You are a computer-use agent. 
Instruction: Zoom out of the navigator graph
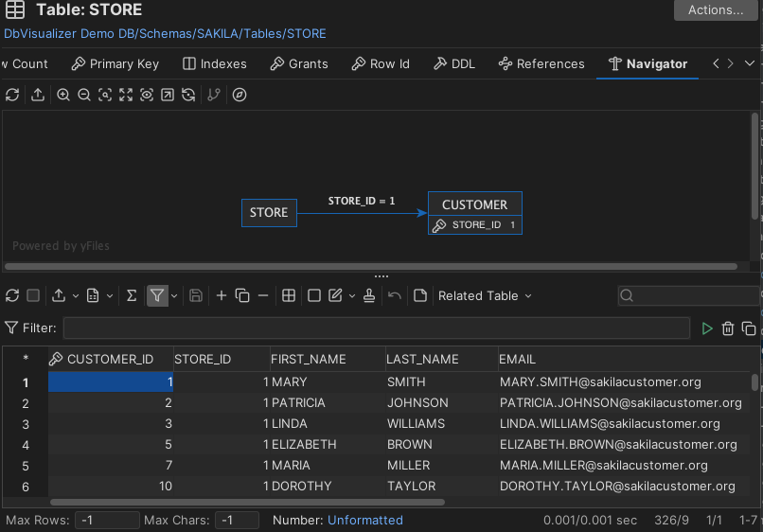[84, 95]
